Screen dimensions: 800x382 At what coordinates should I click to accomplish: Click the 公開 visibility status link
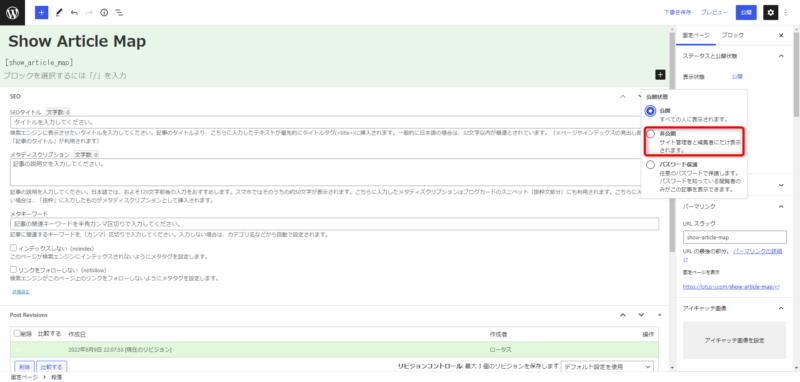[x=737, y=77]
